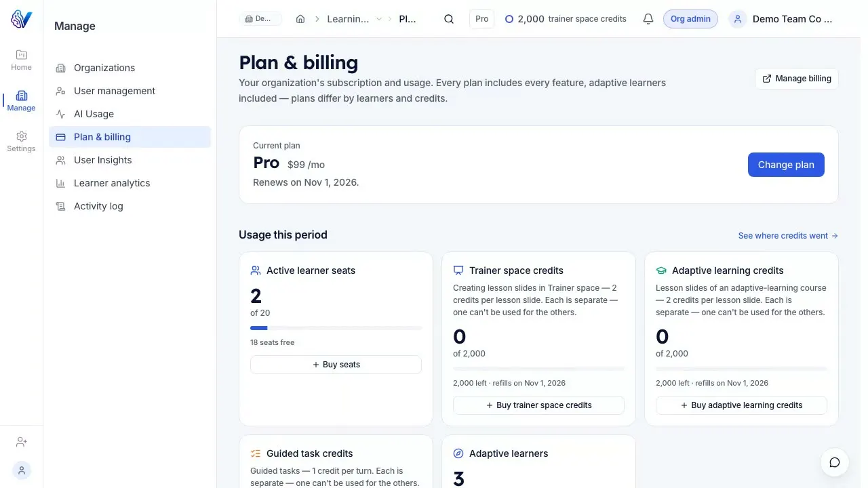868x488 pixels.
Task: Click the Plan & billing card icon
Action: (x=60, y=137)
